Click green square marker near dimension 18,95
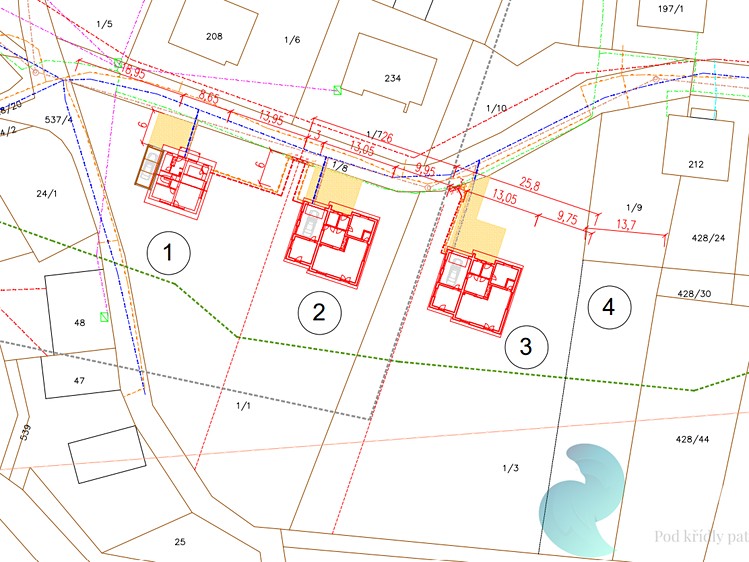This screenshot has width=749, height=562. (x=118, y=63)
